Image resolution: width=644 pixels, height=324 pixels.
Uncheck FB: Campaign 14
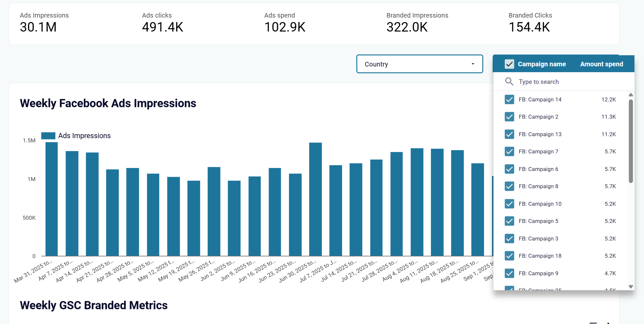(x=509, y=99)
